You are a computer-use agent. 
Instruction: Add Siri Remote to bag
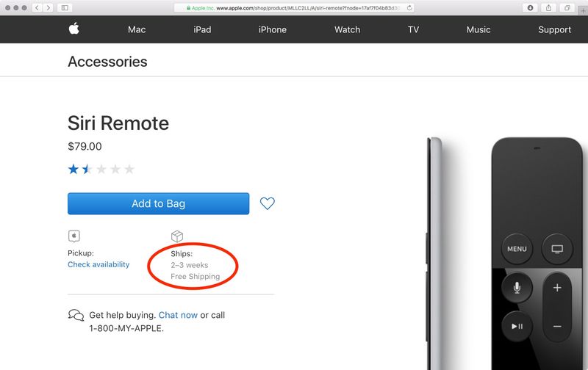click(x=158, y=203)
